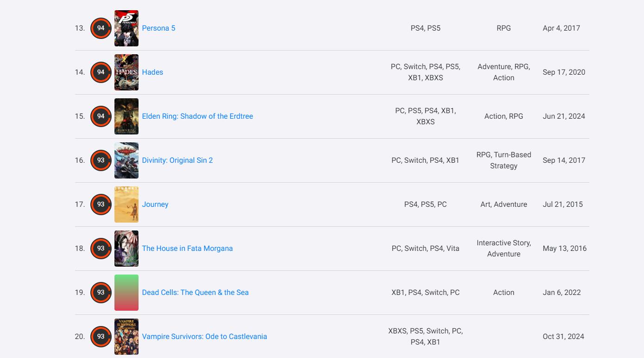Click the 93 score badge for Journey
644x358 pixels.
click(x=101, y=205)
